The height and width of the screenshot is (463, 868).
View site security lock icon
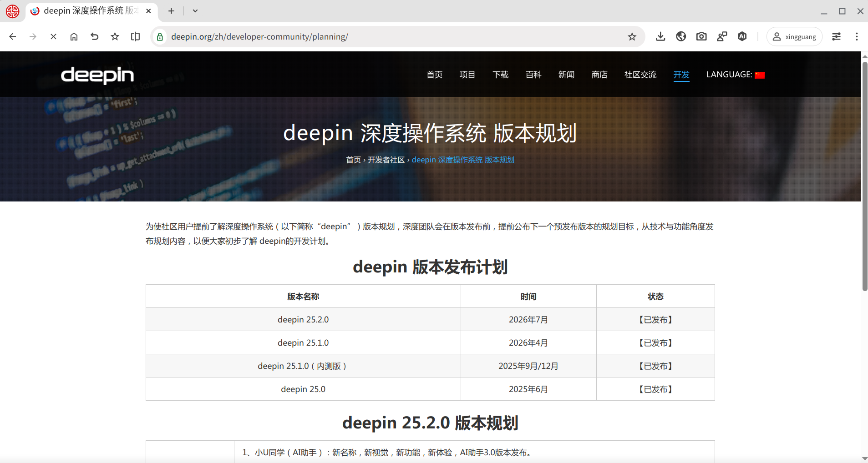[x=160, y=37]
